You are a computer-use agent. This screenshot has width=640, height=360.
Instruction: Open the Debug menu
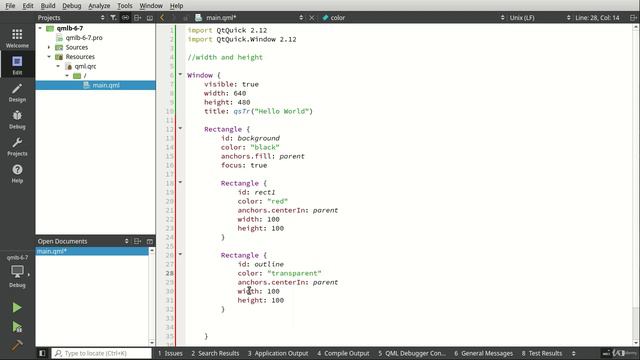pyautogui.click(x=71, y=6)
